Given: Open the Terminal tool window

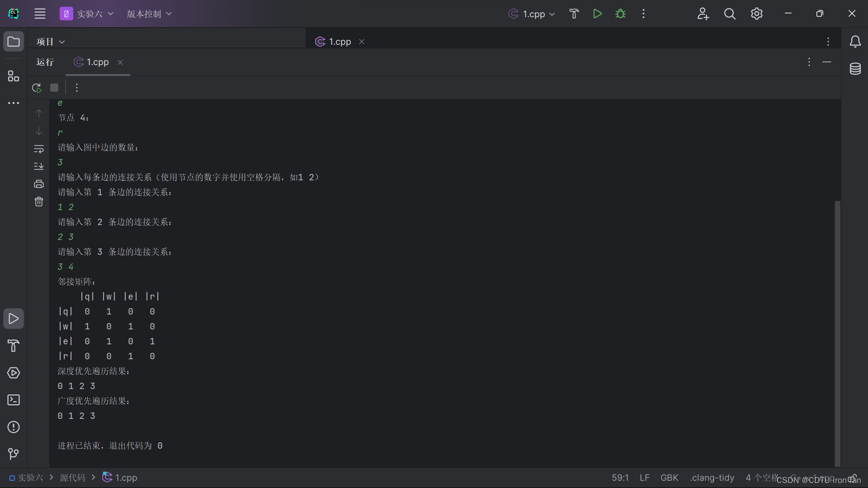Looking at the screenshot, I should (14, 400).
